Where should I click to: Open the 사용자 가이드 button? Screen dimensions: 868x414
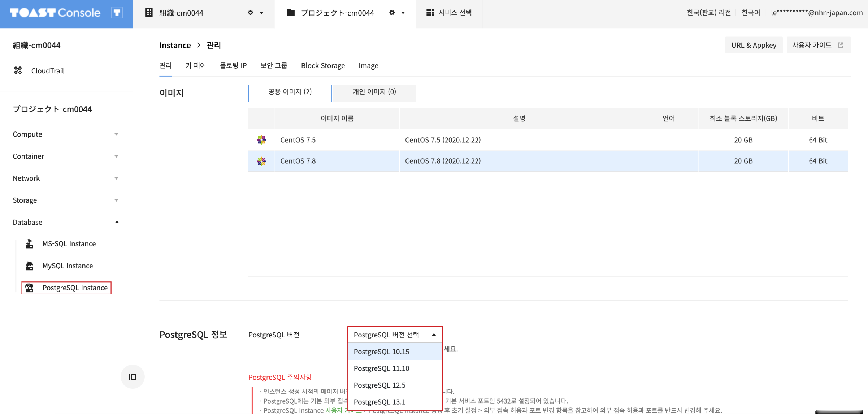pyautogui.click(x=819, y=45)
